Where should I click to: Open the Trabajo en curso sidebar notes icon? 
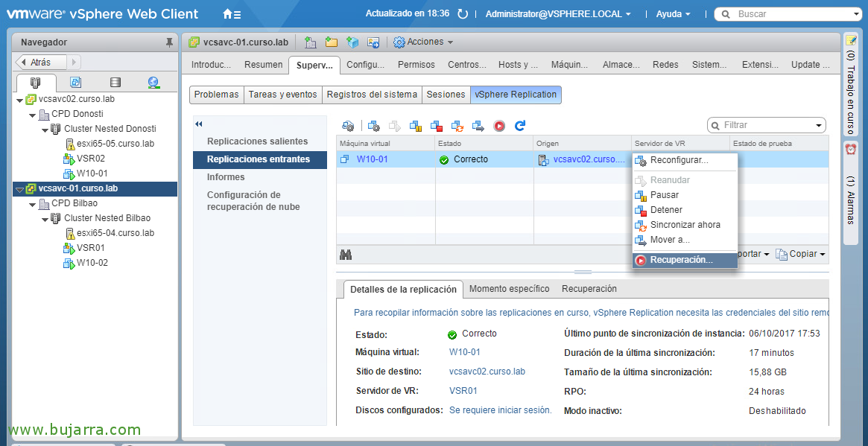850,40
